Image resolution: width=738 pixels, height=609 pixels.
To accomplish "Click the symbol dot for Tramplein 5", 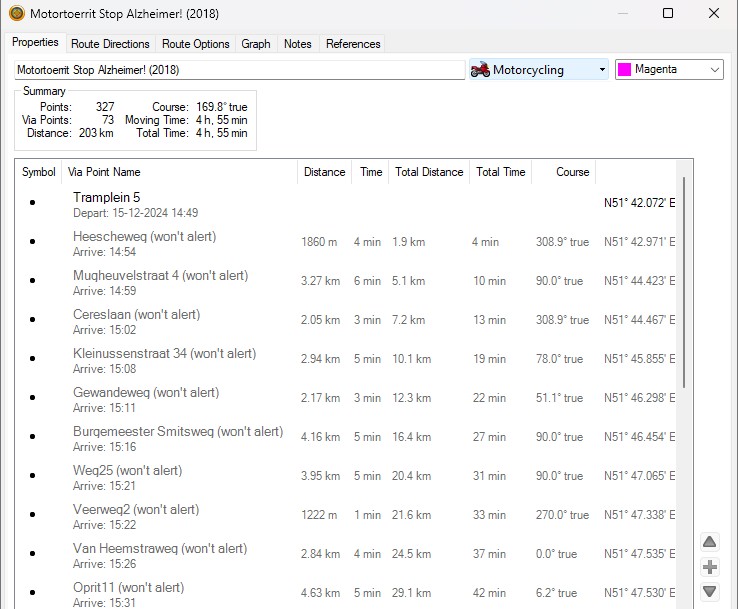I will click(33, 203).
